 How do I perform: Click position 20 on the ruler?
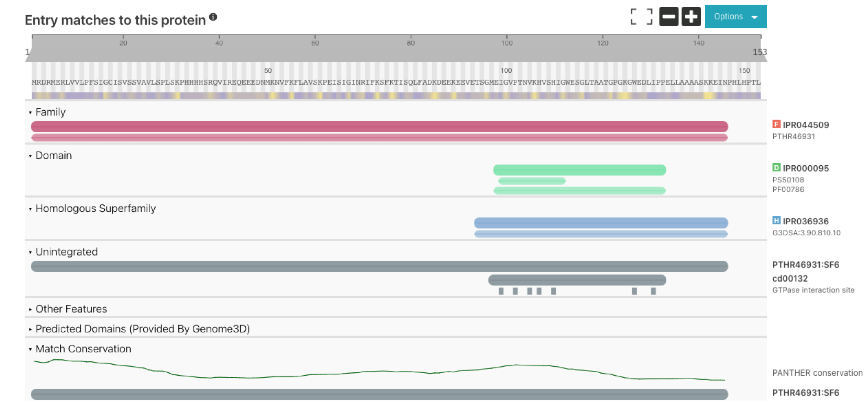point(123,43)
